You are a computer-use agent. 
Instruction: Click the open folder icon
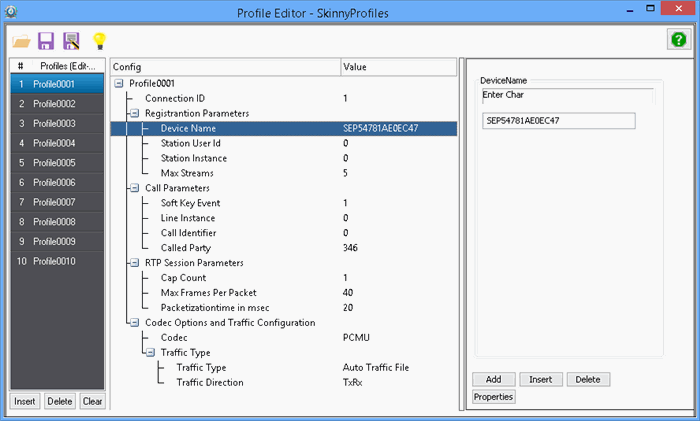pos(21,41)
